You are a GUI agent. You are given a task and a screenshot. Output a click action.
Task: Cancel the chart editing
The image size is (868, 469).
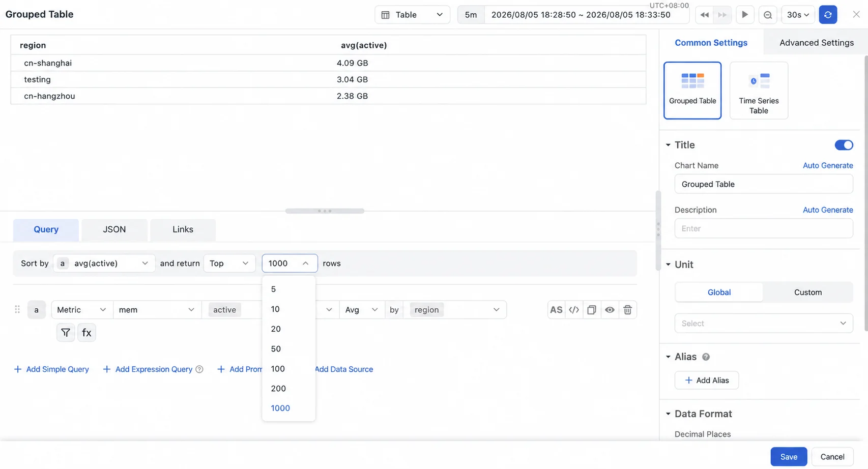pos(832,457)
